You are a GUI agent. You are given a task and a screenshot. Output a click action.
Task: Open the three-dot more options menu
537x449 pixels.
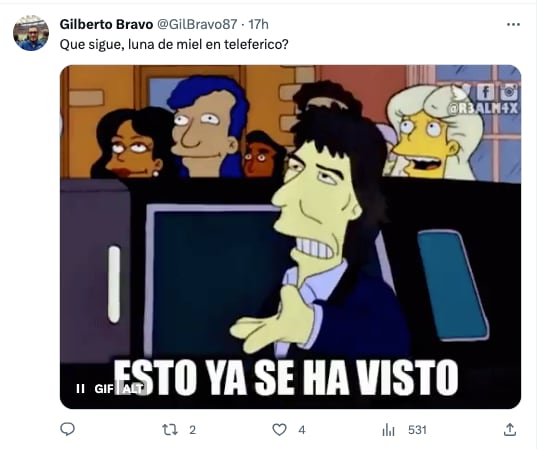513,24
